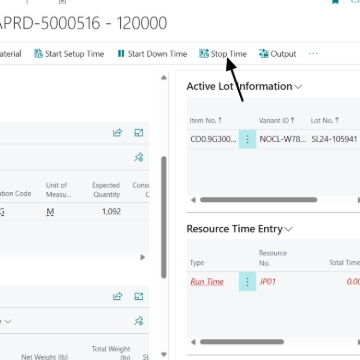Viewport: 360px width, 360px height.
Task: Click the Active Lot horizontal scrollbar
Action: (258, 200)
